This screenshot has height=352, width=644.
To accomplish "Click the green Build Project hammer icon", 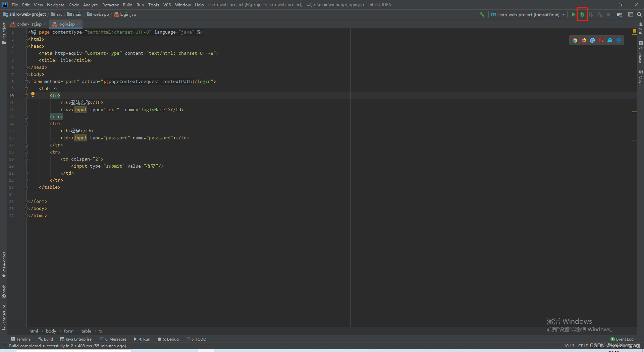I will (482, 14).
